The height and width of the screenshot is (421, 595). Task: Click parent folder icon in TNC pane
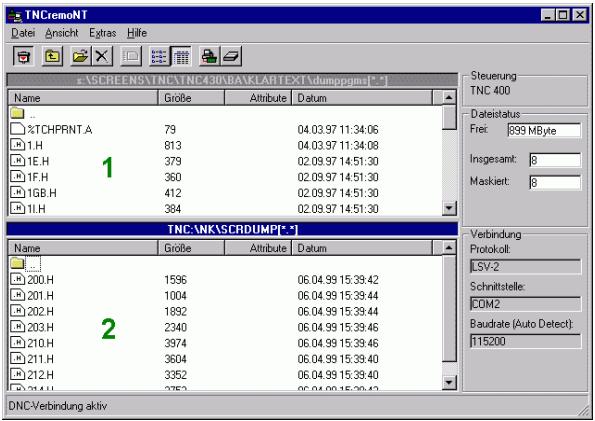(17, 263)
